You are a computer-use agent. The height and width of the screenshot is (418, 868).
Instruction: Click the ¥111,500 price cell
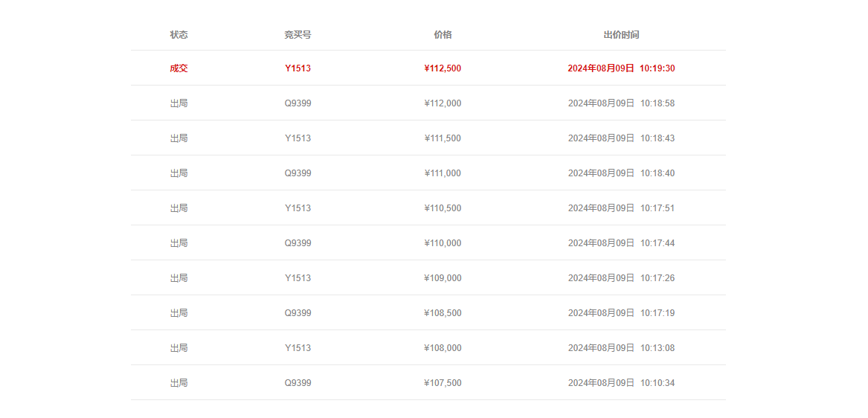[443, 138]
